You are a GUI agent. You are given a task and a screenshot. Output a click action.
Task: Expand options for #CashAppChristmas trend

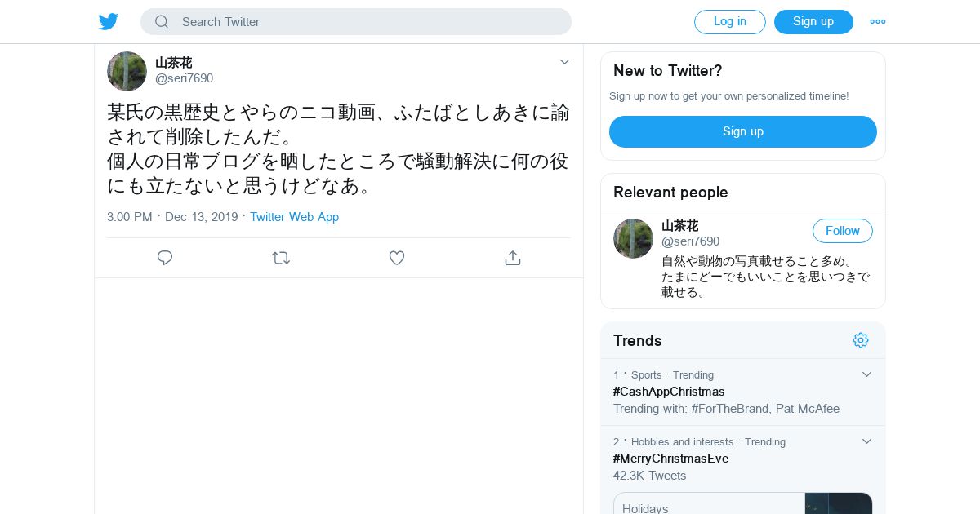tap(866, 374)
